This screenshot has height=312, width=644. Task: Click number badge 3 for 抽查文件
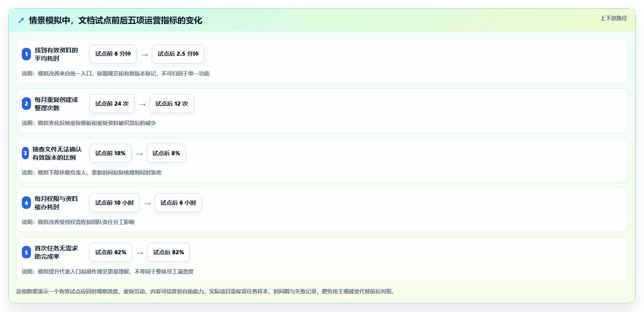pyautogui.click(x=26, y=153)
